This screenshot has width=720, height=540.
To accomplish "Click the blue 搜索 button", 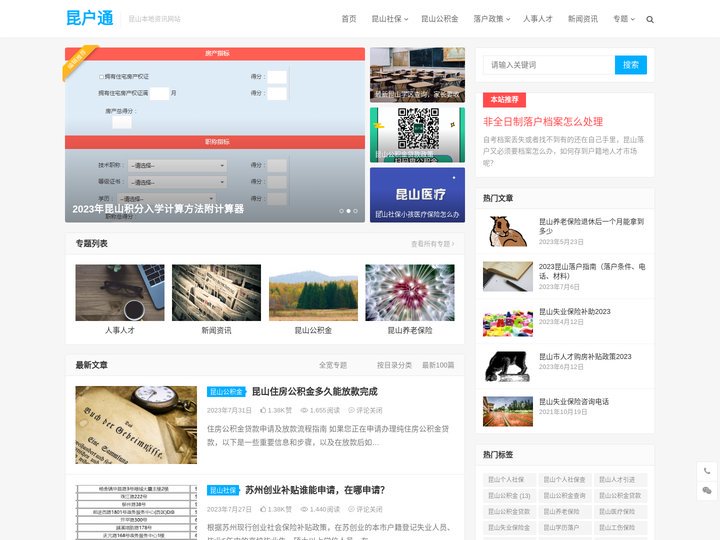I will [630, 65].
